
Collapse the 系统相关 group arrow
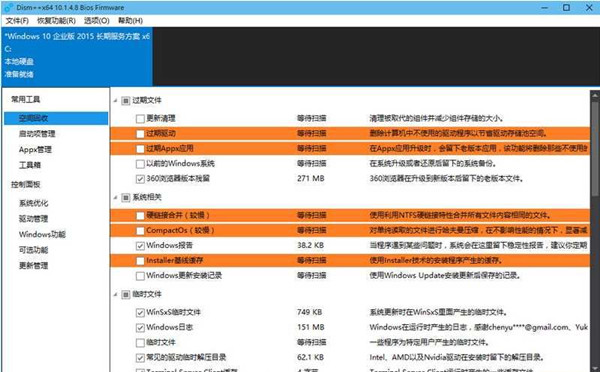coord(116,197)
